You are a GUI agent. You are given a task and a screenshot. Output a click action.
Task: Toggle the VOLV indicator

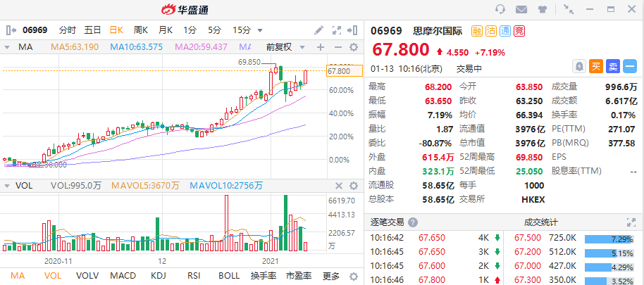click(x=87, y=276)
